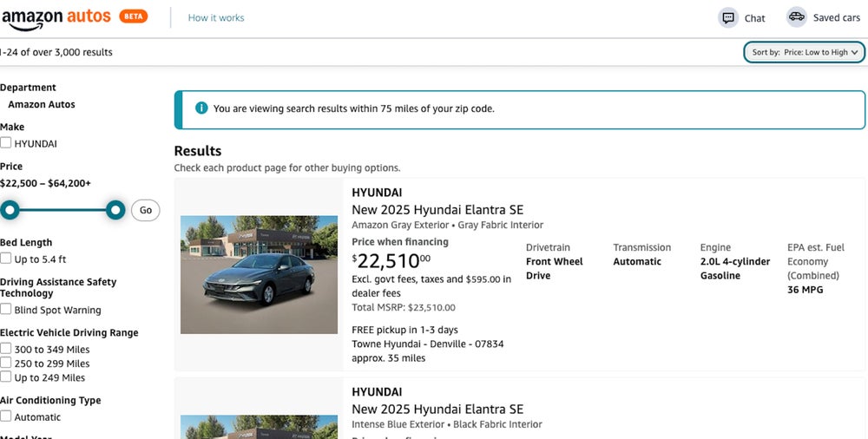The image size is (868, 439).
Task: Click the Go price button
Action: point(146,210)
